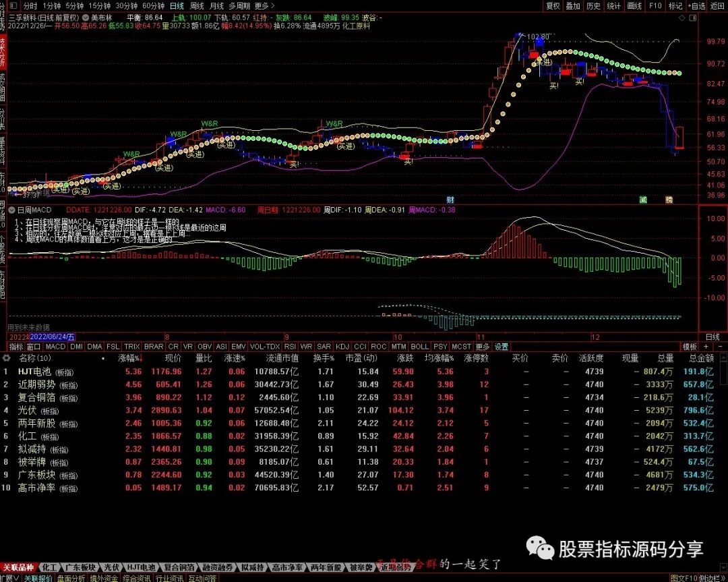Select the 周线 weekly period

pyautogui.click(x=197, y=6)
